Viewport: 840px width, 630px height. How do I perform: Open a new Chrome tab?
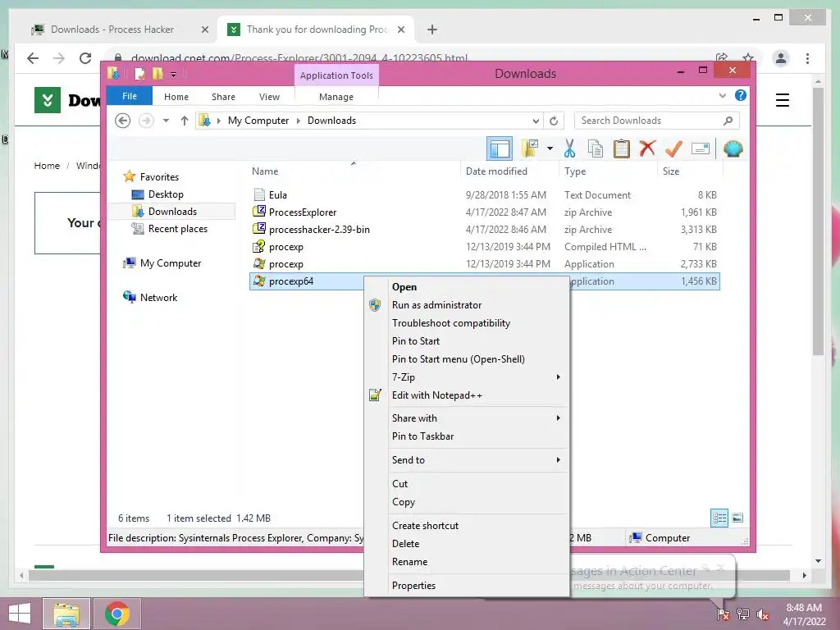432,30
